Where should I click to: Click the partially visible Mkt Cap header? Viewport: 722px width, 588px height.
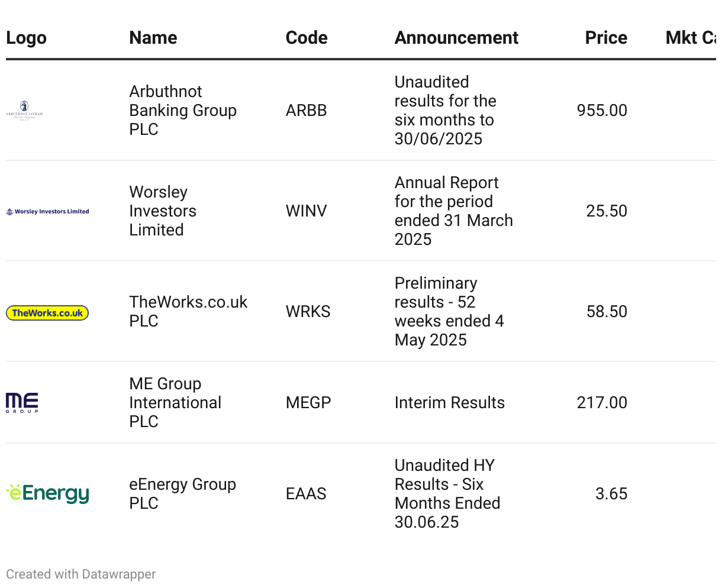(x=690, y=37)
